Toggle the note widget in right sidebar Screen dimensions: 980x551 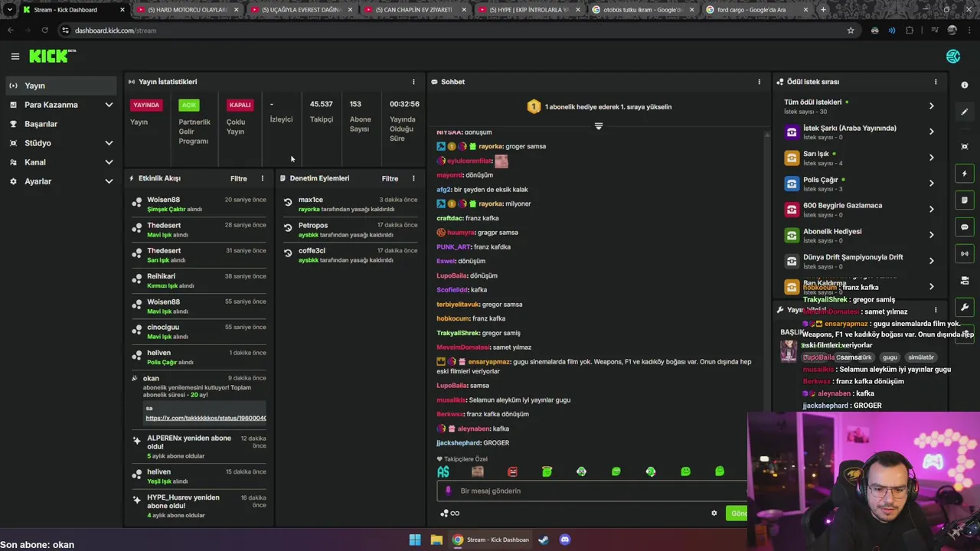[965, 201]
